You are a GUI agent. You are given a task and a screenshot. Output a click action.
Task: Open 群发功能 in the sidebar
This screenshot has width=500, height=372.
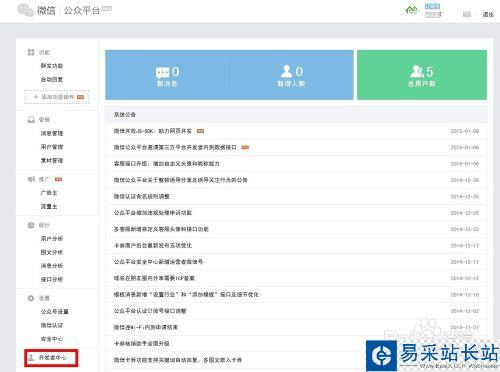(52, 66)
